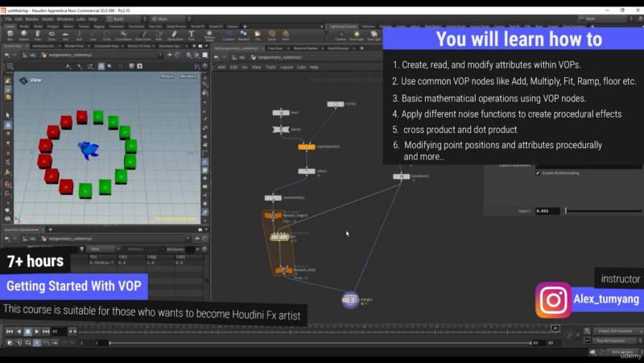Image resolution: width=644 pixels, height=363 pixels.
Task: Open the Build desktop dropdown
Action: pyautogui.click(x=126, y=19)
